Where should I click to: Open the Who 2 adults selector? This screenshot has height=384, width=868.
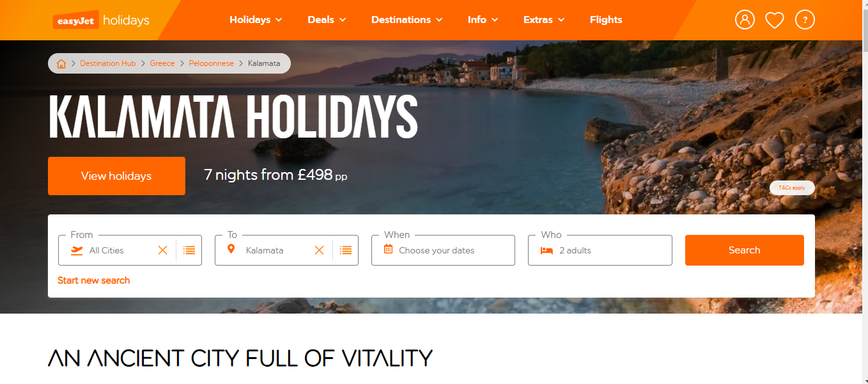(x=600, y=250)
